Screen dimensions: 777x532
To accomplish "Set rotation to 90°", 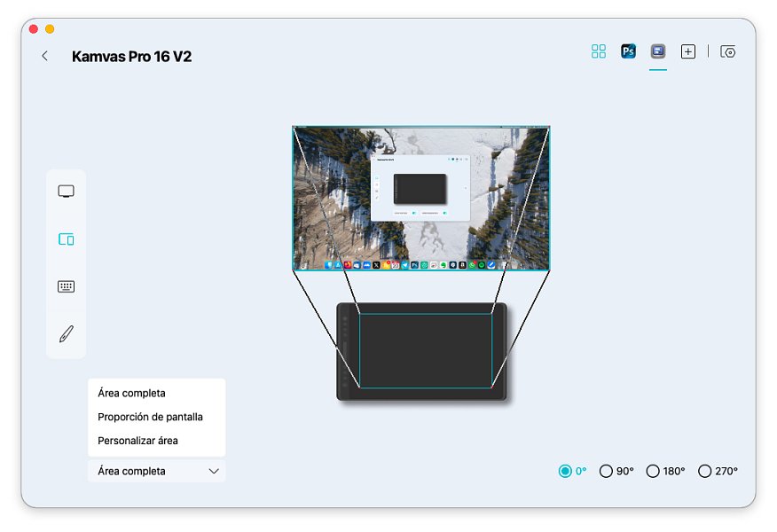I will point(607,472).
